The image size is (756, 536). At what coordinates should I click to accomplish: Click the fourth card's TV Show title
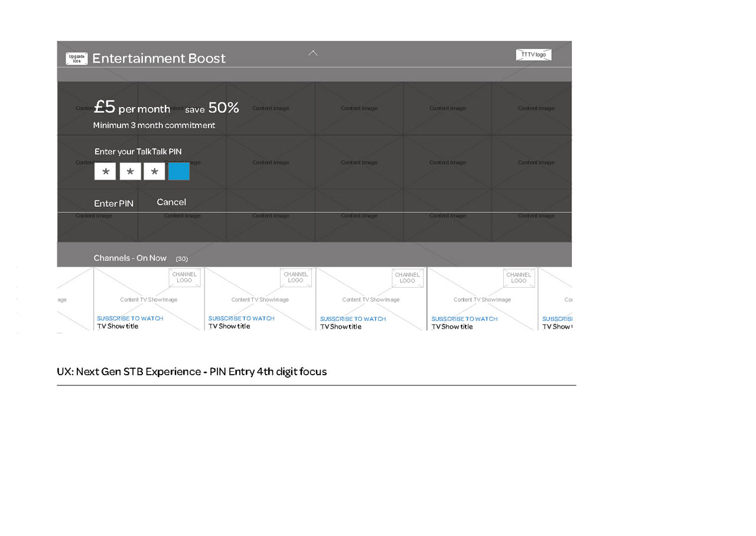[452, 327]
